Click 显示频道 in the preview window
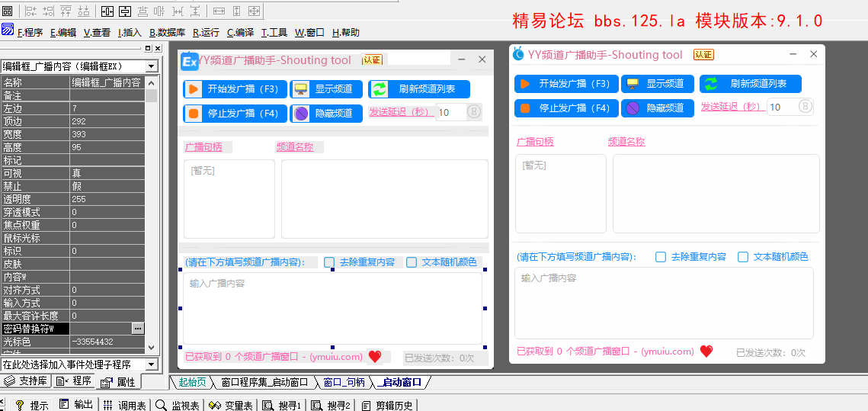 (658, 84)
